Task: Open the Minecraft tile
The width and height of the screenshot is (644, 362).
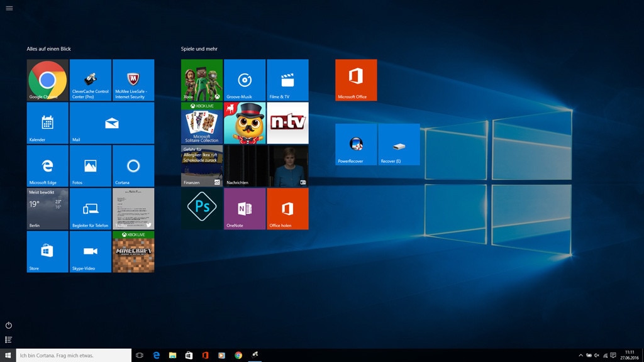Action: (133, 251)
